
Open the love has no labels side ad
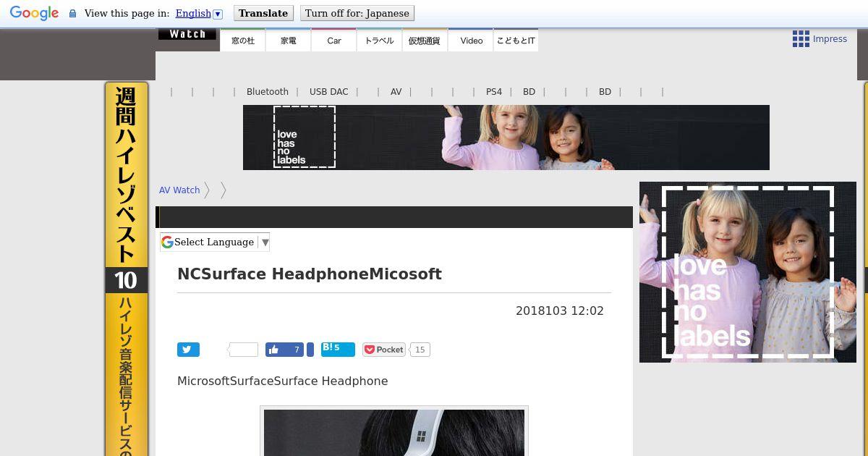(x=748, y=272)
